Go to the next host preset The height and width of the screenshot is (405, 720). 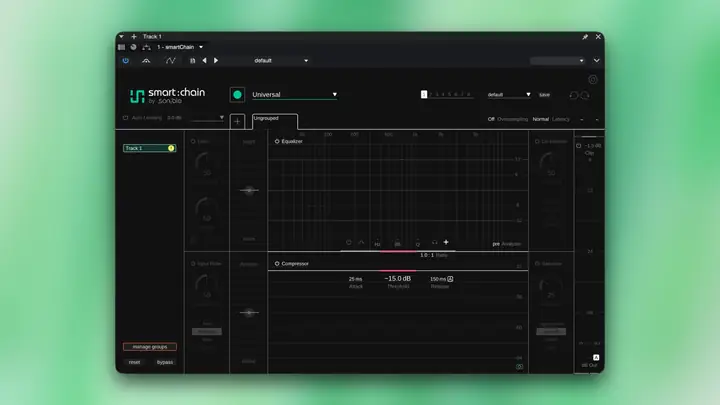click(216, 61)
